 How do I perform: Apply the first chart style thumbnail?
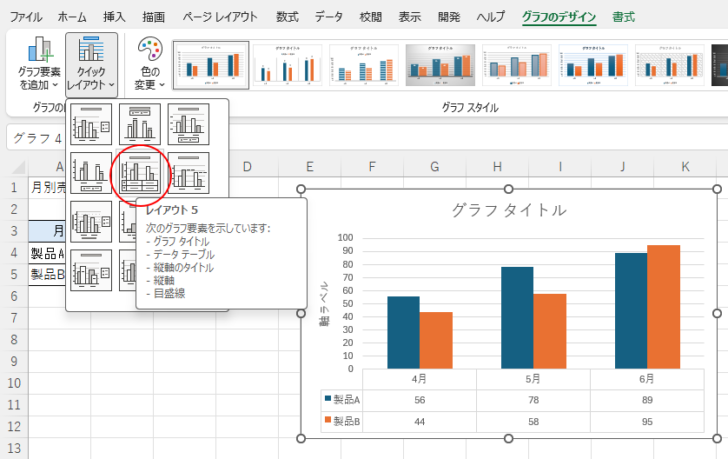pyautogui.click(x=211, y=65)
